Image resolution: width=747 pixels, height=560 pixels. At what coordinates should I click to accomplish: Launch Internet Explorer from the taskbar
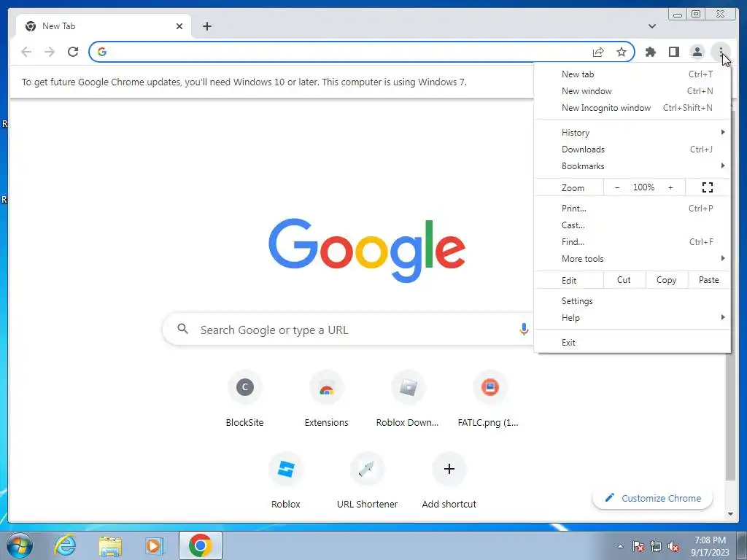point(64,545)
